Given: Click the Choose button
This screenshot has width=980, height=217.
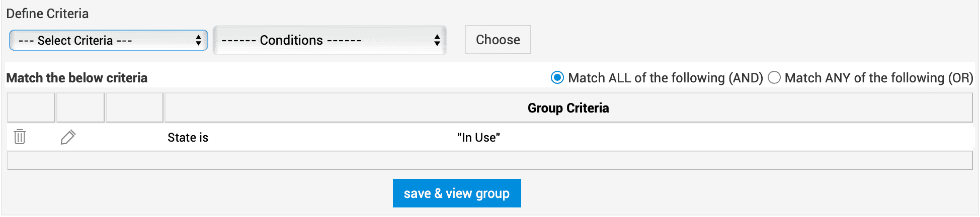Looking at the screenshot, I should [498, 40].
